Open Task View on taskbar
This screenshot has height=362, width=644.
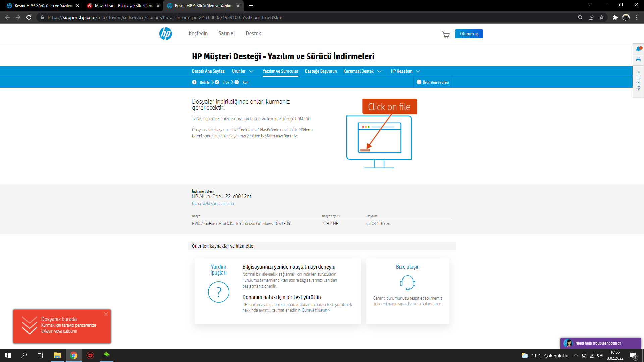tap(40, 355)
